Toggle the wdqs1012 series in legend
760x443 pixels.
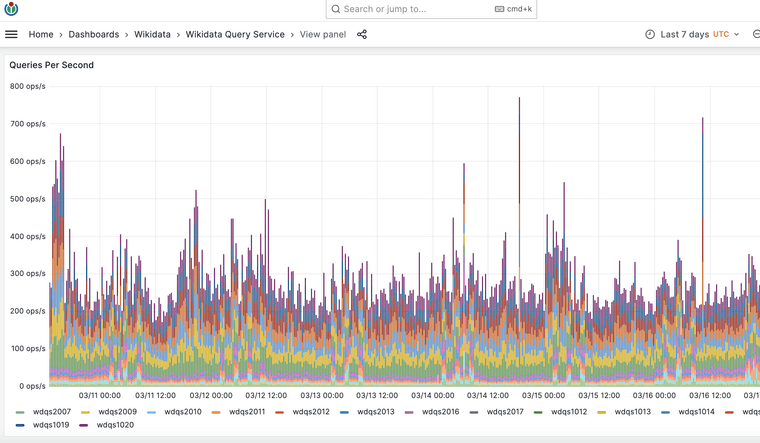click(570, 411)
